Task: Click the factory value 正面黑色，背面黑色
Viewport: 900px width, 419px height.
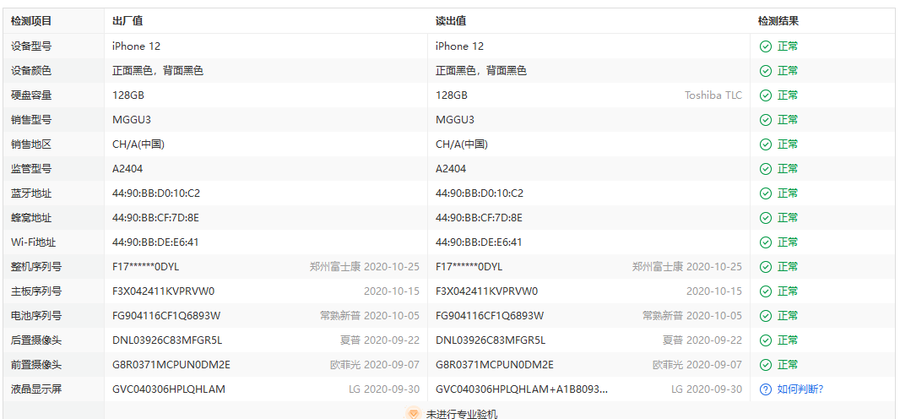Action: 158,71
